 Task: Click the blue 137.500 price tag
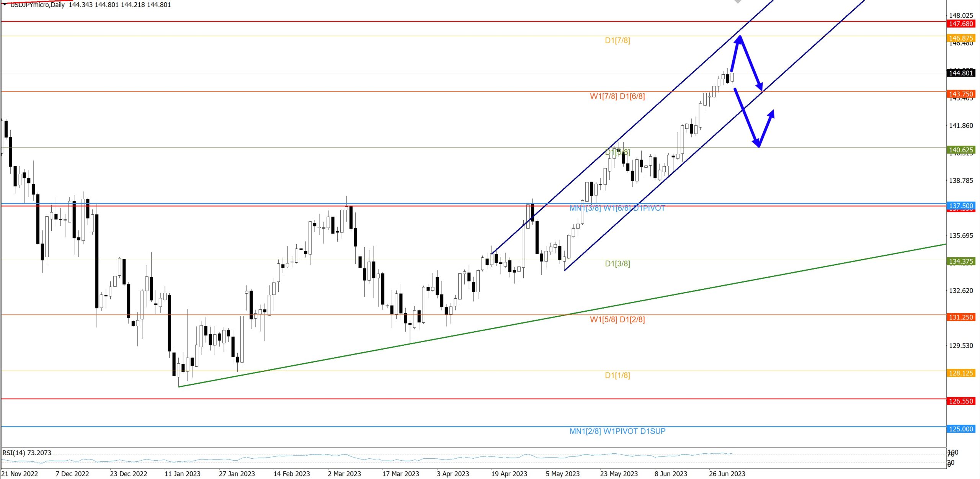pos(961,206)
